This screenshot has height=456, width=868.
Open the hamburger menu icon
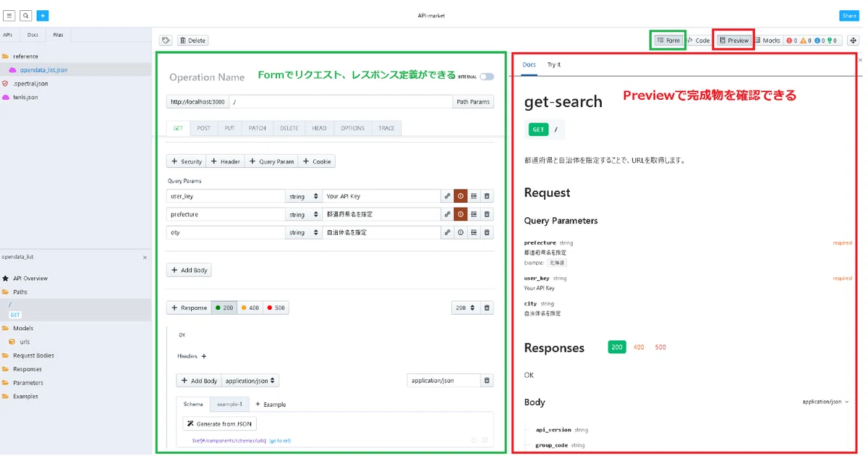point(9,15)
